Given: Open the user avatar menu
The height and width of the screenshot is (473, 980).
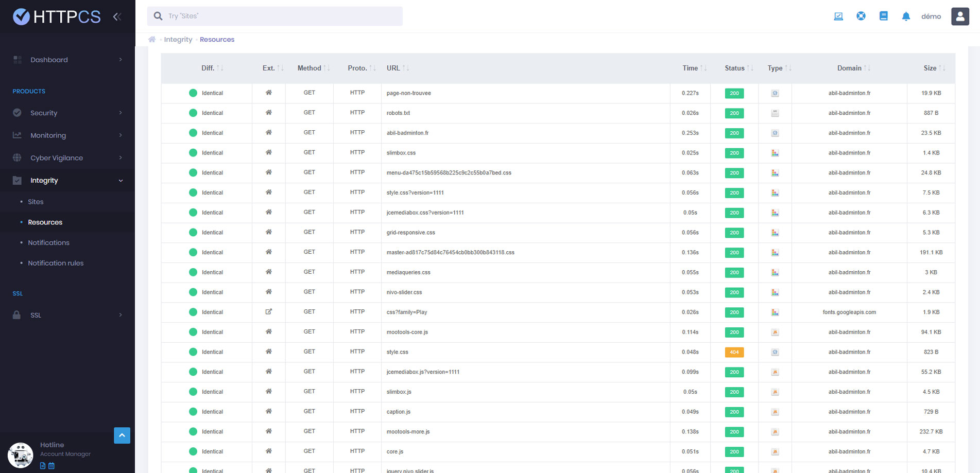Looking at the screenshot, I should tap(960, 16).
